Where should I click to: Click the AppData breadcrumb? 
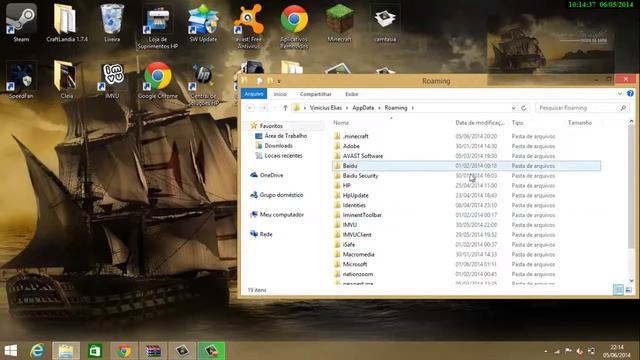coord(363,108)
